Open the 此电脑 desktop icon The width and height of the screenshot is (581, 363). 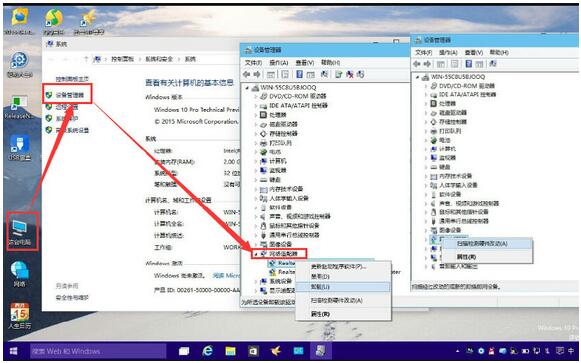pyautogui.click(x=20, y=232)
